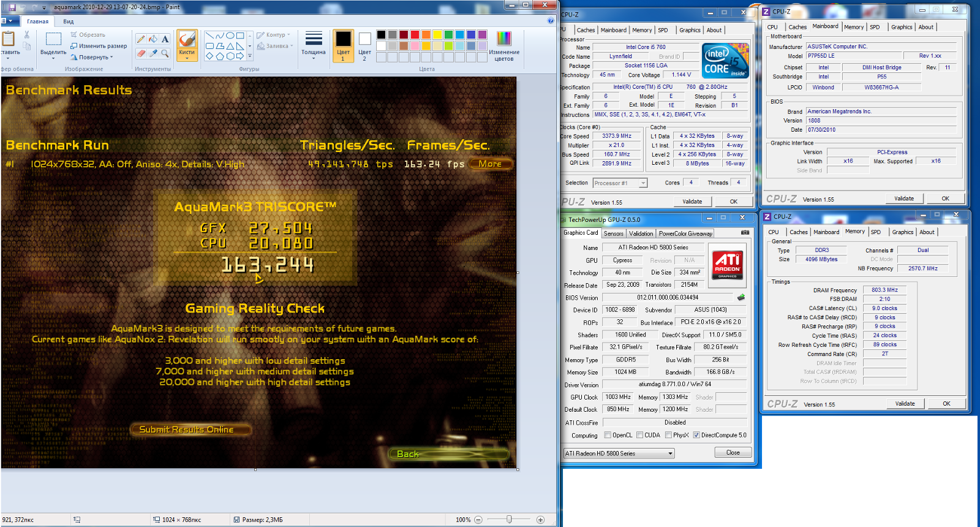Screen dimensions: 980x527
Task: Select the Pencil tool in Paint
Action: pos(141,39)
